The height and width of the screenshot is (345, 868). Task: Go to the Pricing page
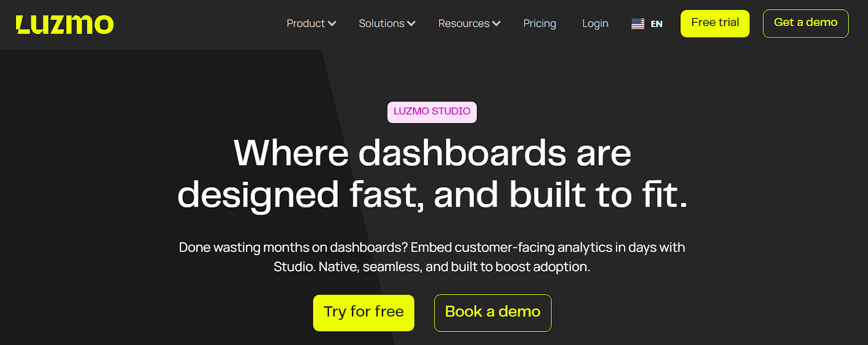tap(540, 23)
